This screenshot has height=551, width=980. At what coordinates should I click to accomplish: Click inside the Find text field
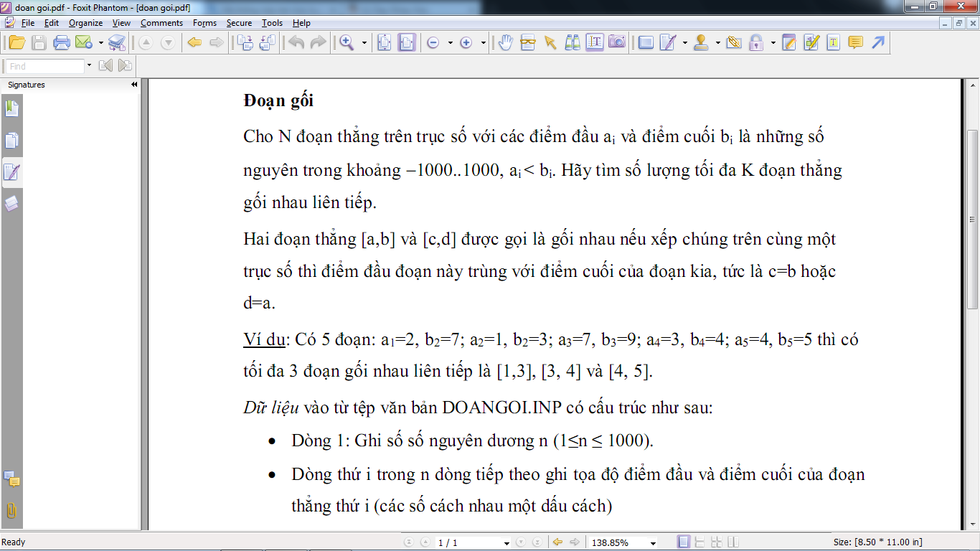click(x=45, y=66)
